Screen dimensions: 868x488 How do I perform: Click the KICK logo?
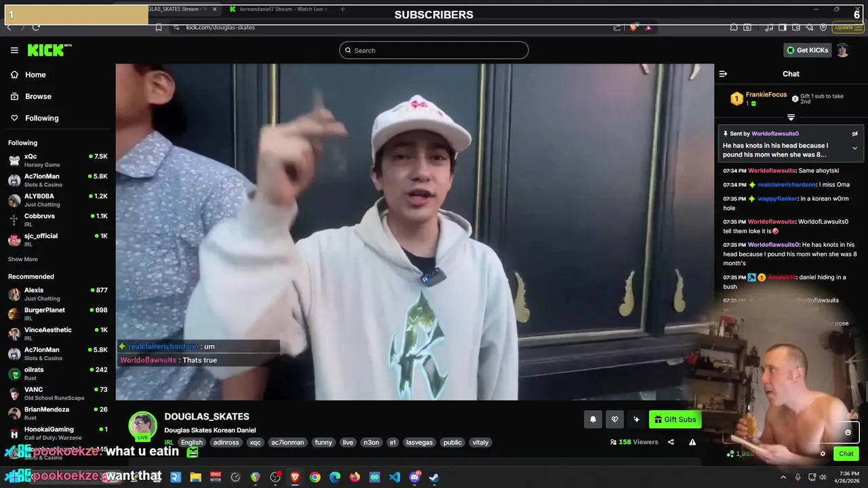click(49, 50)
